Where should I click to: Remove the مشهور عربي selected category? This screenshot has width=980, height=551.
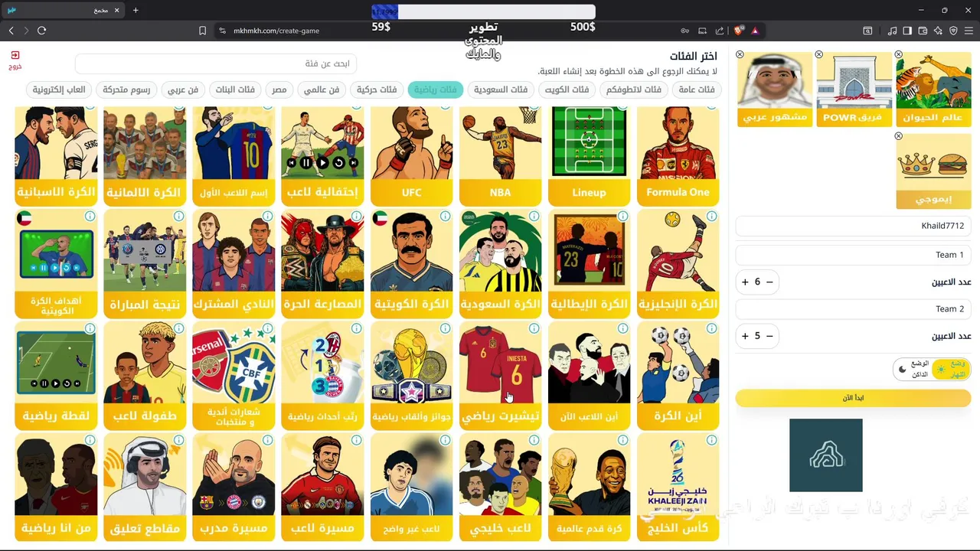click(740, 55)
